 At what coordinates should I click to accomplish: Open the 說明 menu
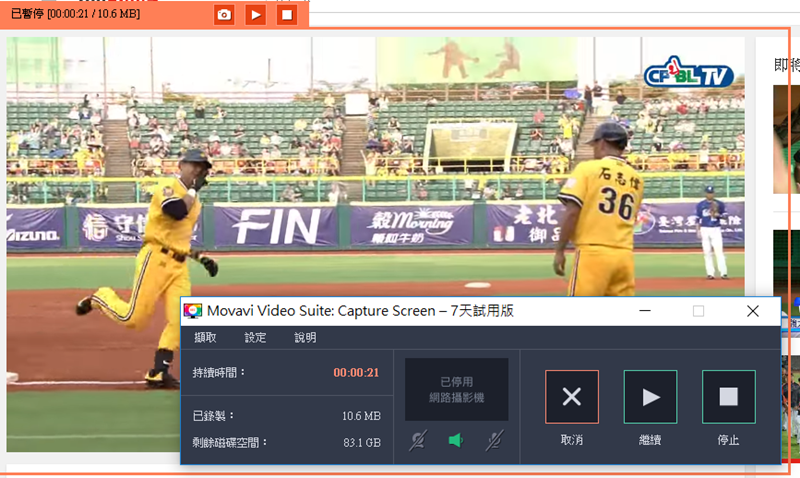(305, 337)
